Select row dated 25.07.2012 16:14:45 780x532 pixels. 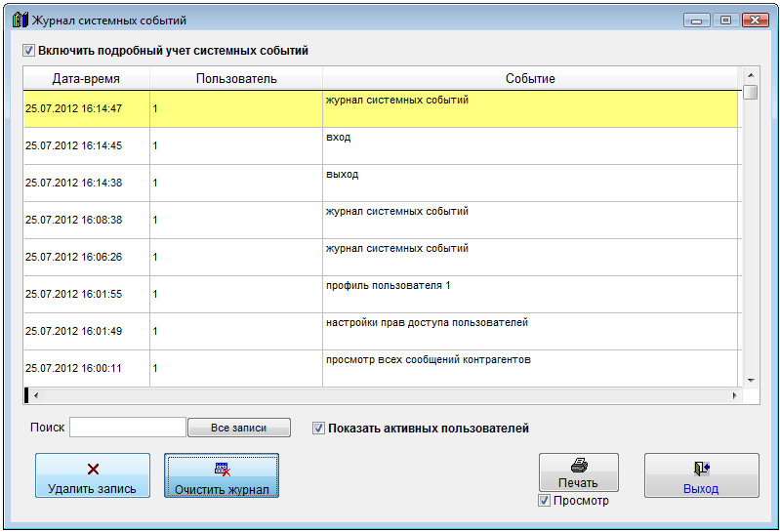(x=381, y=146)
